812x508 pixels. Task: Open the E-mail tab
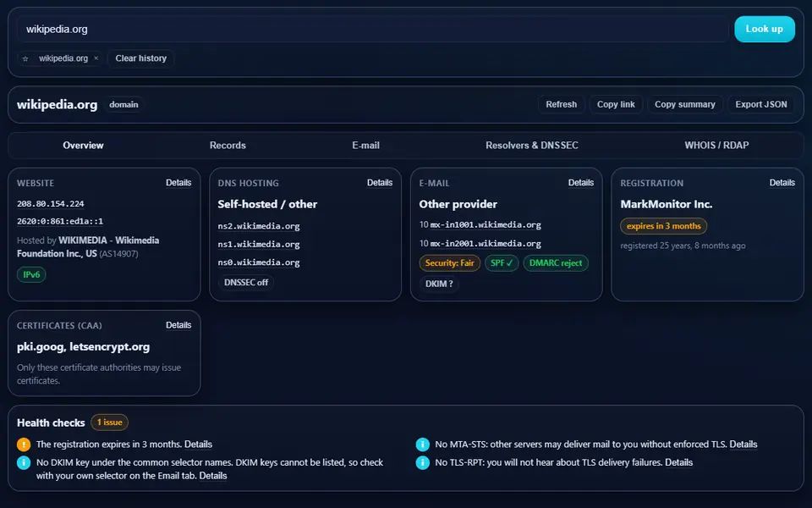365,145
